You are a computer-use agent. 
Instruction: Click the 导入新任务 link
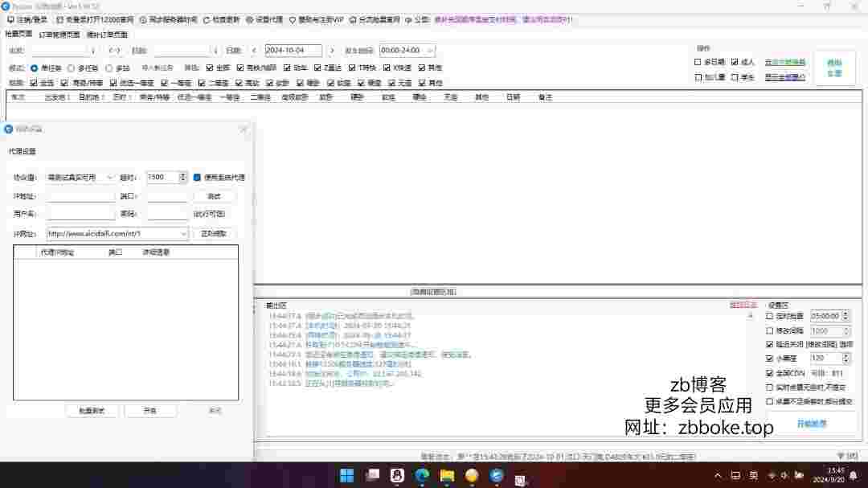coord(158,68)
